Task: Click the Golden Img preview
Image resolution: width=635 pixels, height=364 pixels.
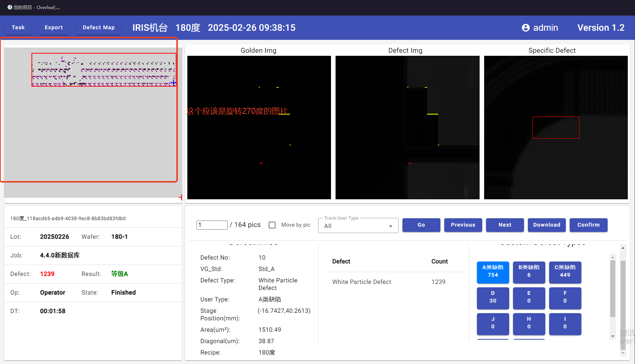Action: [259, 128]
